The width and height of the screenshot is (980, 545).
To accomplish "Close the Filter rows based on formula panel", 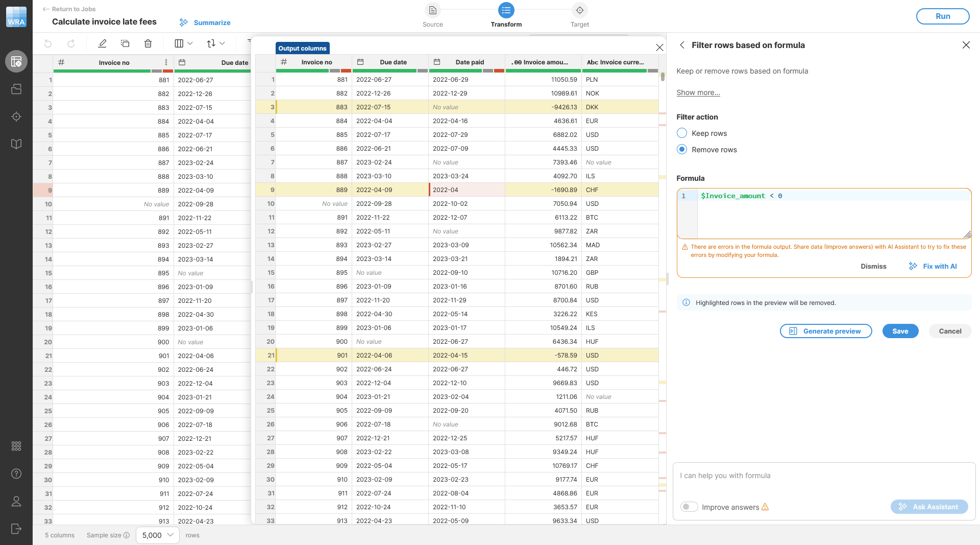I will pyautogui.click(x=966, y=45).
